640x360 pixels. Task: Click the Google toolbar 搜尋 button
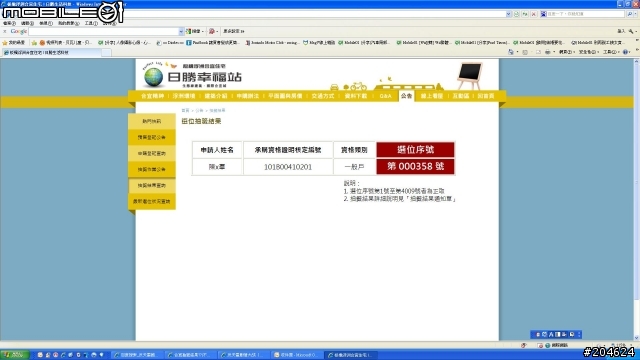click(x=195, y=31)
